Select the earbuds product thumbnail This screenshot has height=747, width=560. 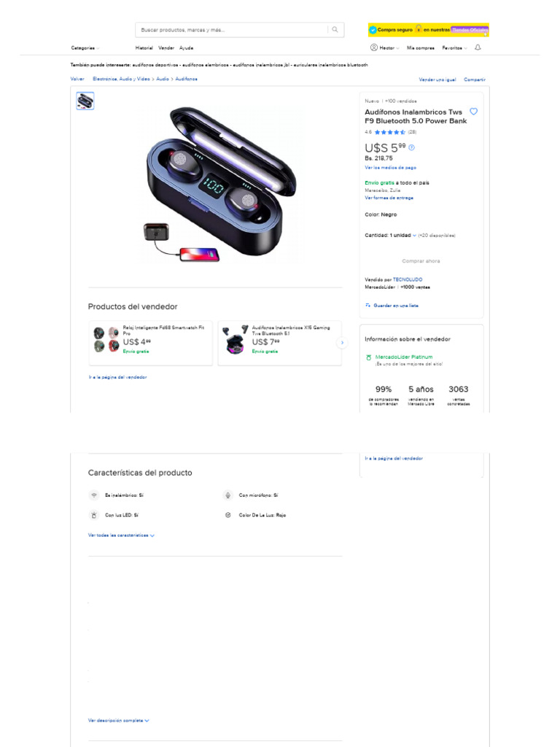85,101
